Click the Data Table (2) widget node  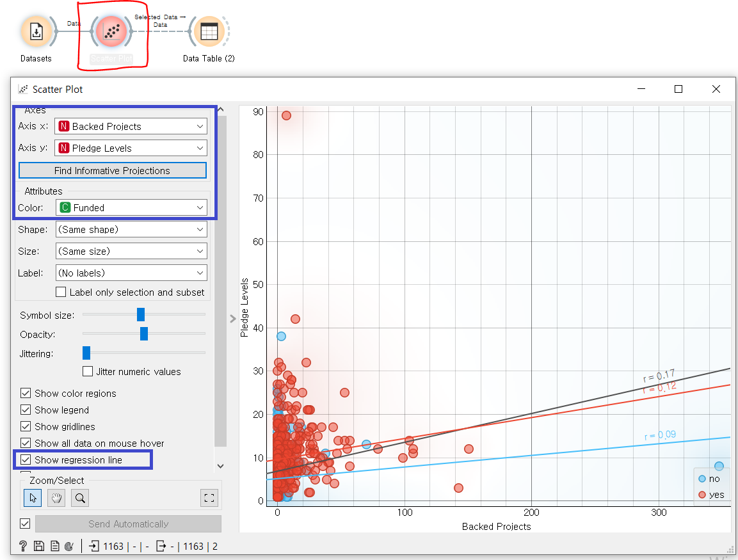coord(209,31)
